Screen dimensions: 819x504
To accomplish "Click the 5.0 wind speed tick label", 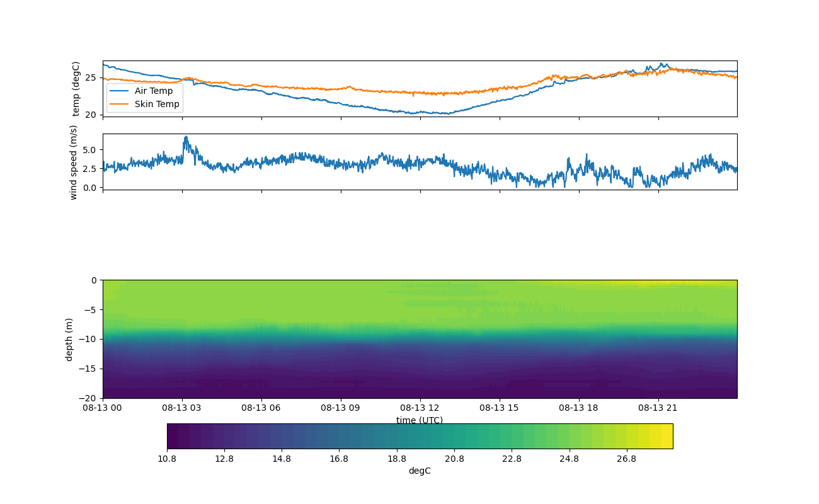I will 89,150.
